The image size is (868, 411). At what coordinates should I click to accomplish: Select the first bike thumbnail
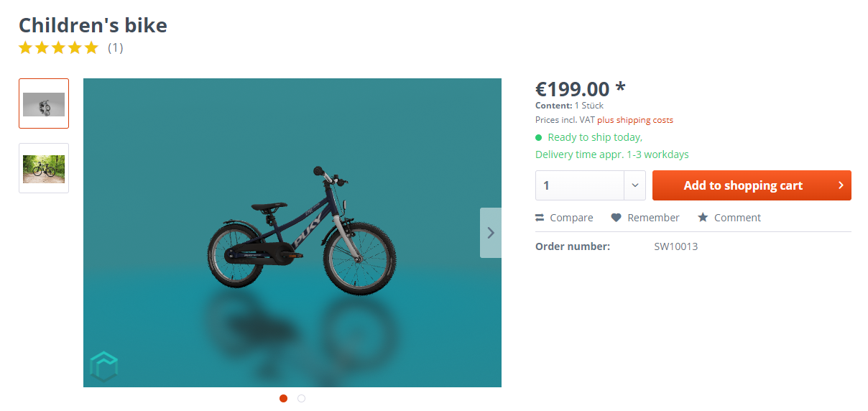click(44, 103)
